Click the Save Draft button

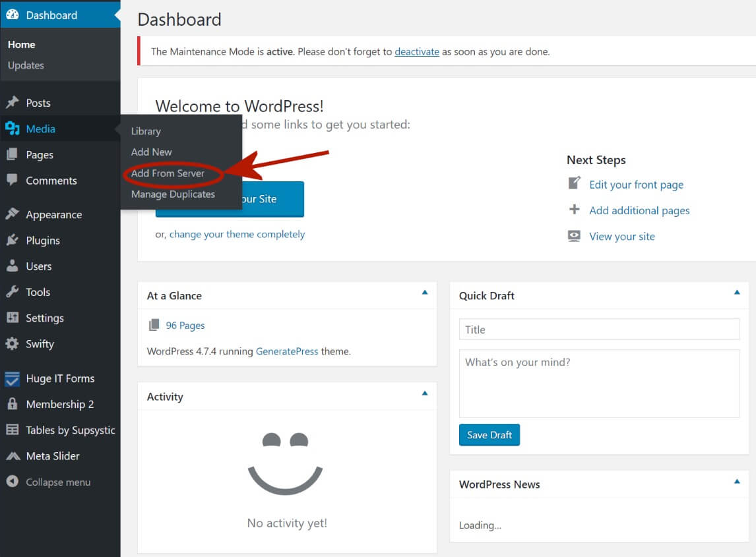click(x=489, y=434)
